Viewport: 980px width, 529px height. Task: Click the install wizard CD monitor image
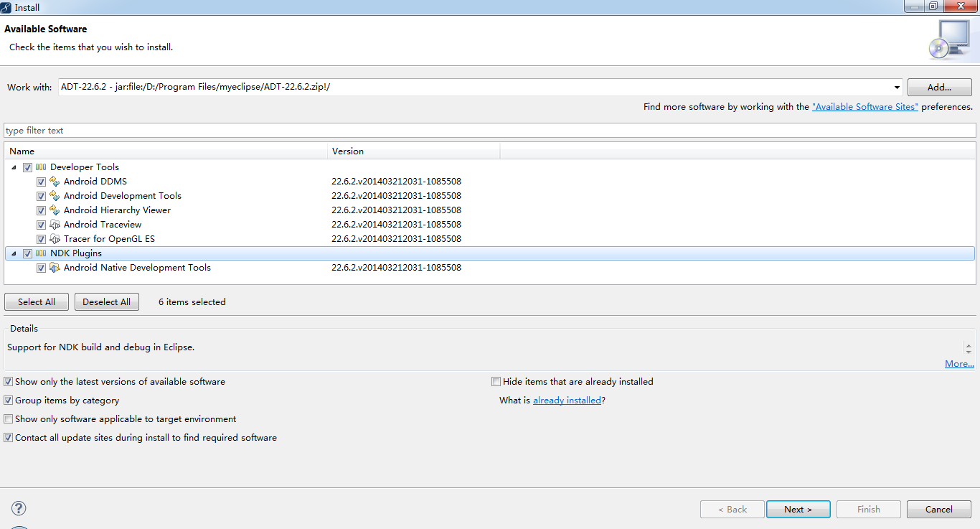click(948, 39)
